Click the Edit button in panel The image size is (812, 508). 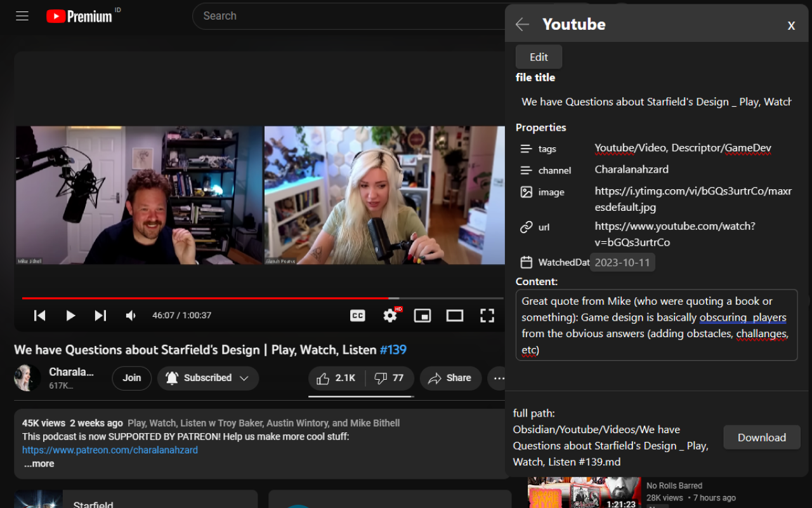click(539, 57)
